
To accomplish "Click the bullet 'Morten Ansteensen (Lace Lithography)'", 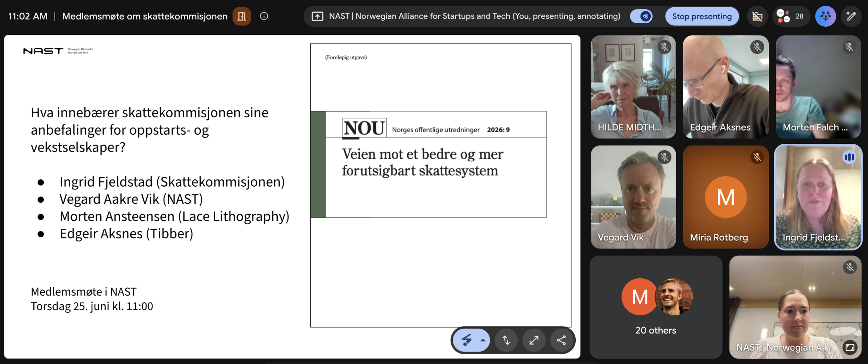I will click(x=174, y=217).
